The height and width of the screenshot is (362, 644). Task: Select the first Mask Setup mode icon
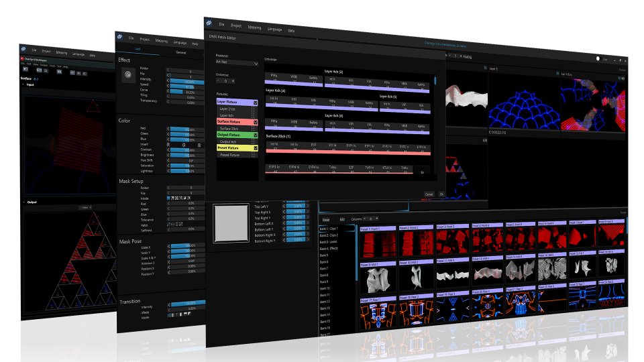pyautogui.click(x=168, y=198)
